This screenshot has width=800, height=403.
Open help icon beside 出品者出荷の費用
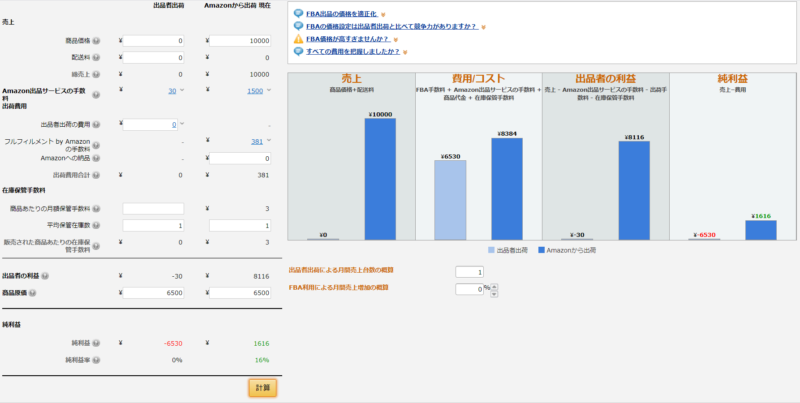(96, 124)
